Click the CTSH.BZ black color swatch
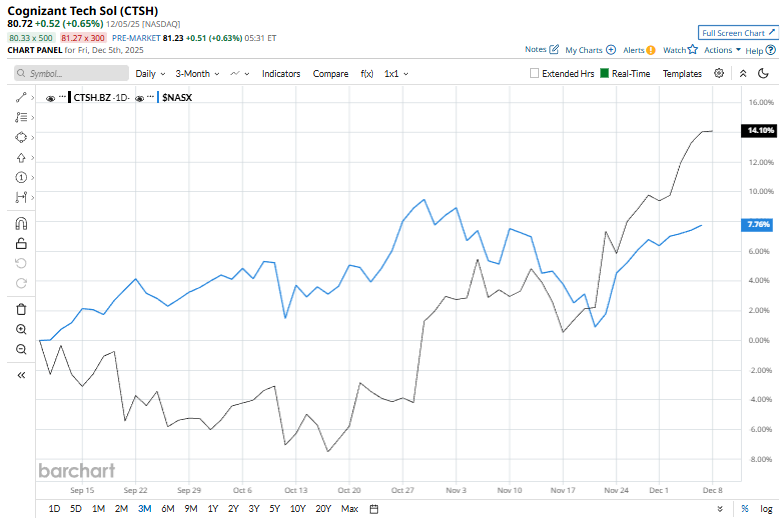This screenshot has width=782, height=521. [x=70, y=97]
